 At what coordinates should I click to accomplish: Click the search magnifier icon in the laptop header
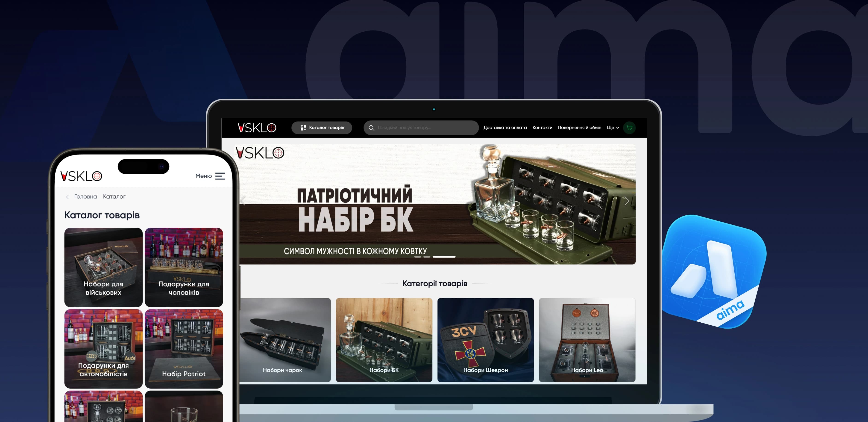371,128
